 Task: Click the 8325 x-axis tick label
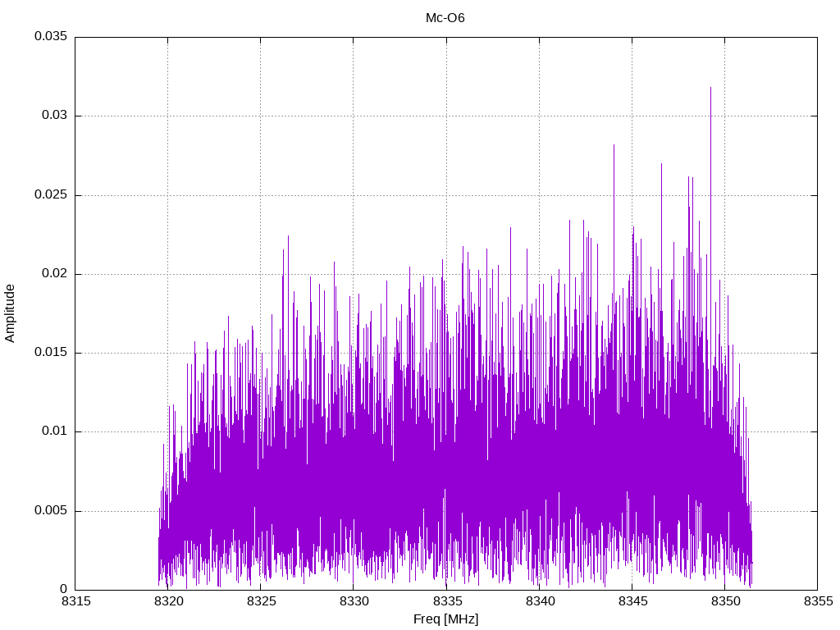[260, 603]
